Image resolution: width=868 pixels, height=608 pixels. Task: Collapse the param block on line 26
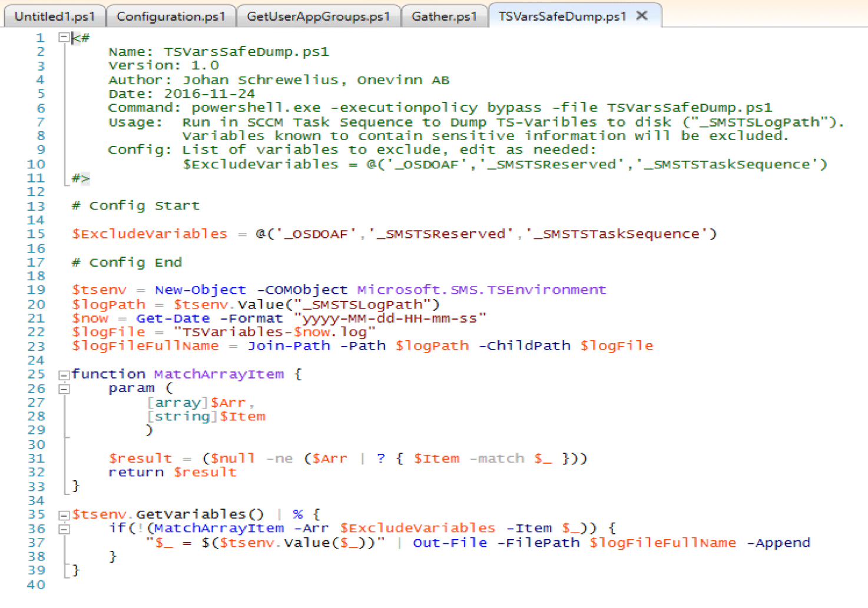(x=64, y=388)
